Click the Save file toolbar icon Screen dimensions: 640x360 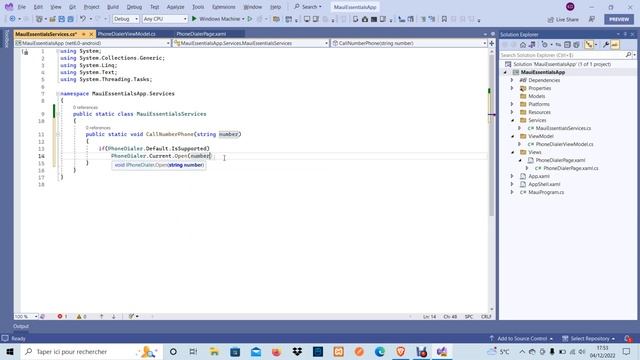pos(61,19)
